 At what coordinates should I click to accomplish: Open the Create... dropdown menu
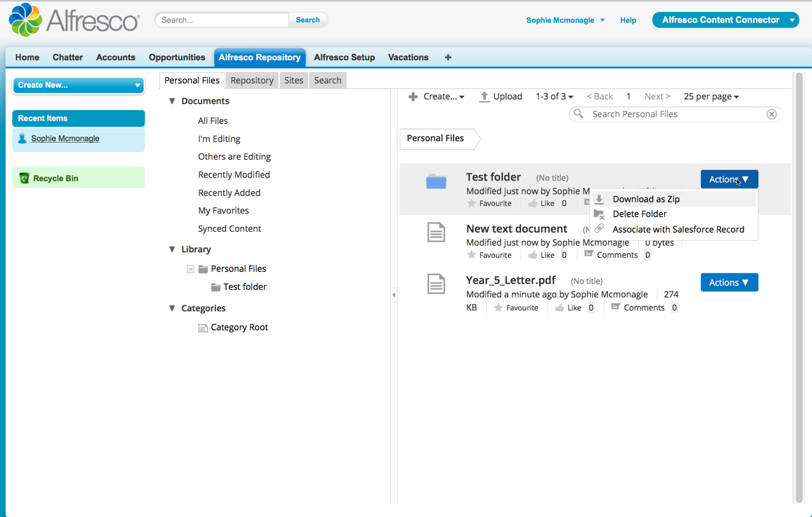(437, 96)
